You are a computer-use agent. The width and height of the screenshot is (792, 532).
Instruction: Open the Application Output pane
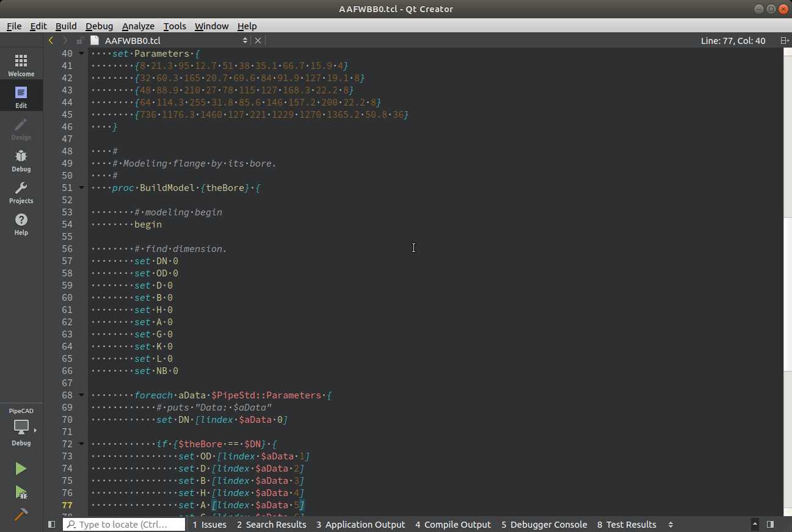click(360, 524)
